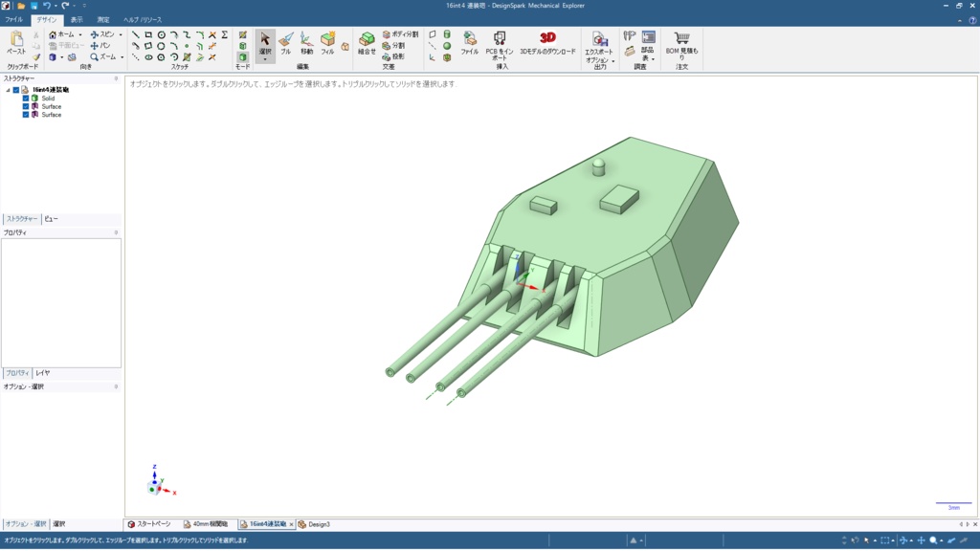This screenshot has width=980, height=551.
Task: Click the Split (分割) face tool
Action: (393, 46)
